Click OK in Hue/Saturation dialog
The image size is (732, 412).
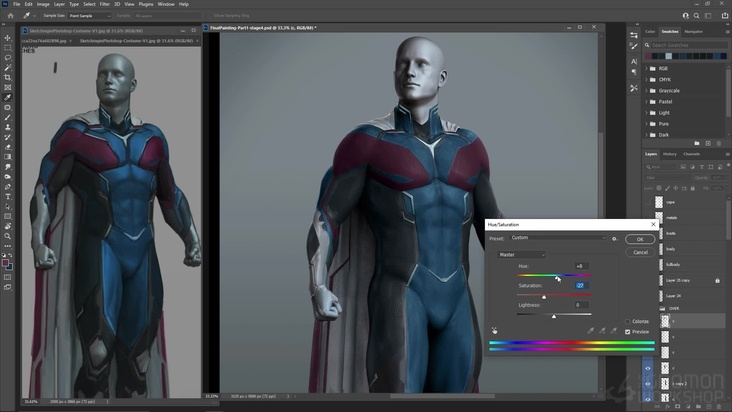click(x=640, y=239)
